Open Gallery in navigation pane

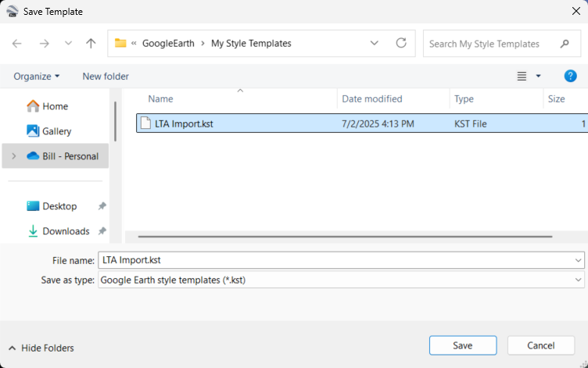[x=49, y=131]
